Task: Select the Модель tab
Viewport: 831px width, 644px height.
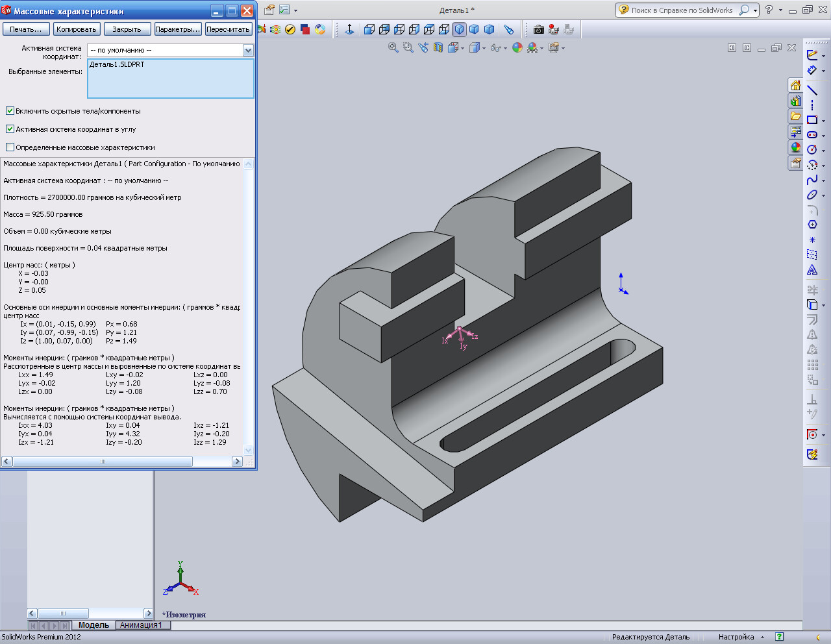Action: click(x=93, y=625)
